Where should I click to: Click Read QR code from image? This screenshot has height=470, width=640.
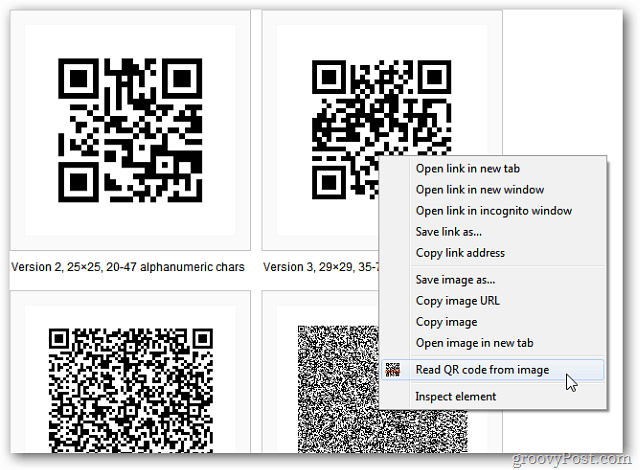pyautogui.click(x=493, y=370)
